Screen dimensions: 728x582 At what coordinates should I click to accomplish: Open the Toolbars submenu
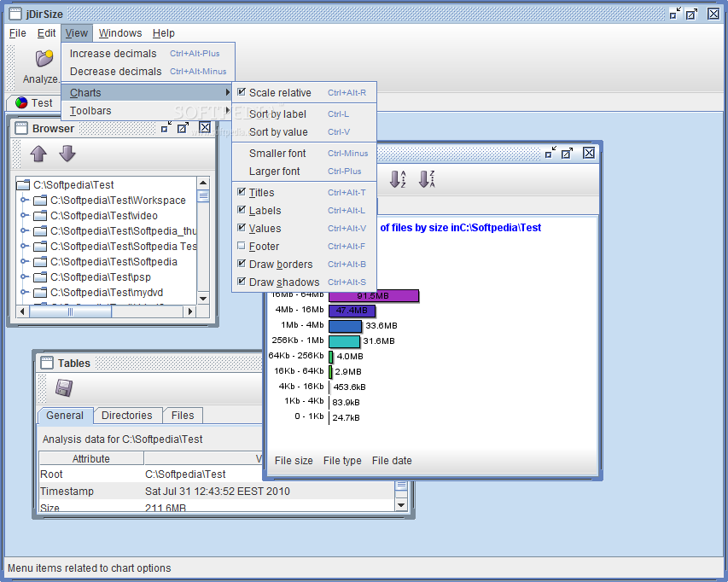pos(147,110)
